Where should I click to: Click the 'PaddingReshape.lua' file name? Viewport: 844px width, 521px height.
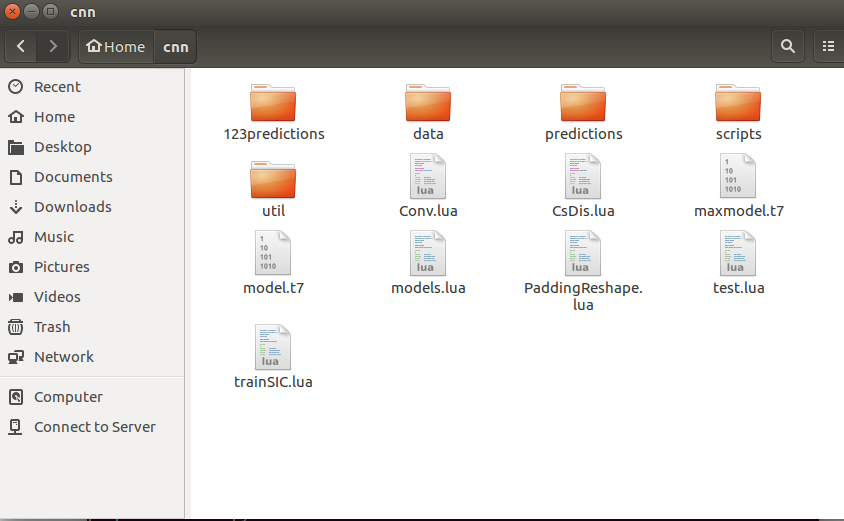pyautogui.click(x=583, y=297)
